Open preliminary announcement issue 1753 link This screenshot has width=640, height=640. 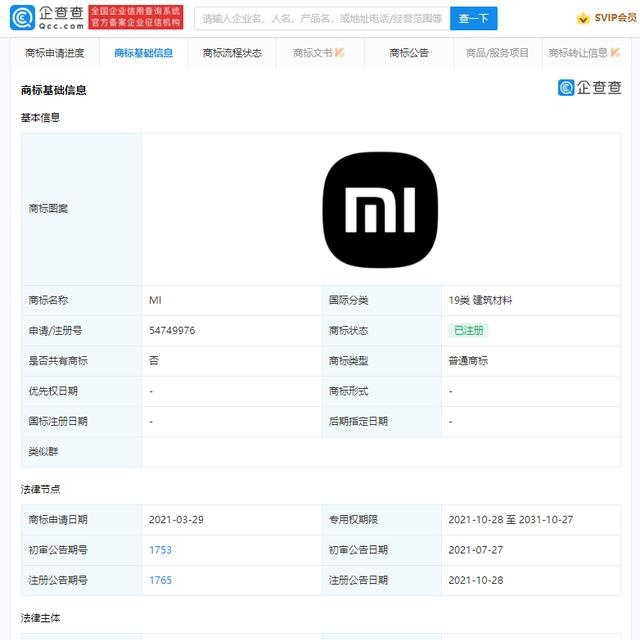[x=160, y=550]
